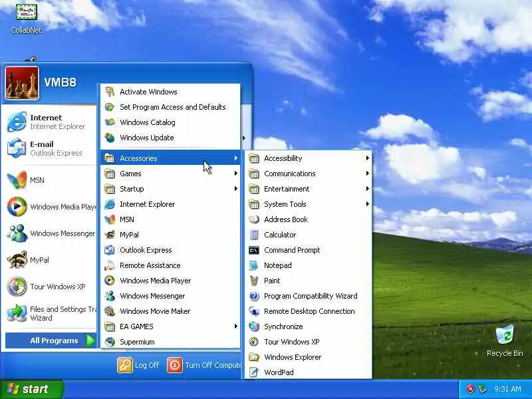Click Tour Windows XP in pinned list
The image size is (532, 399).
pyautogui.click(x=49, y=287)
